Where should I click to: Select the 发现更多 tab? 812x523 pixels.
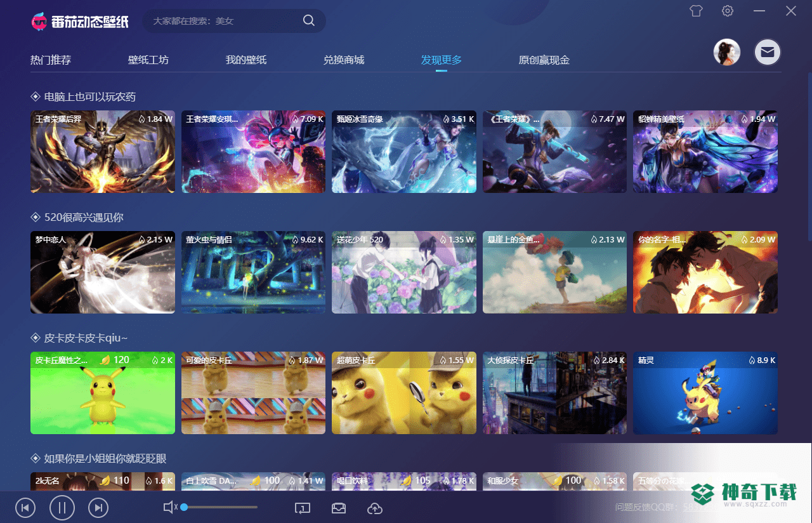[442, 60]
